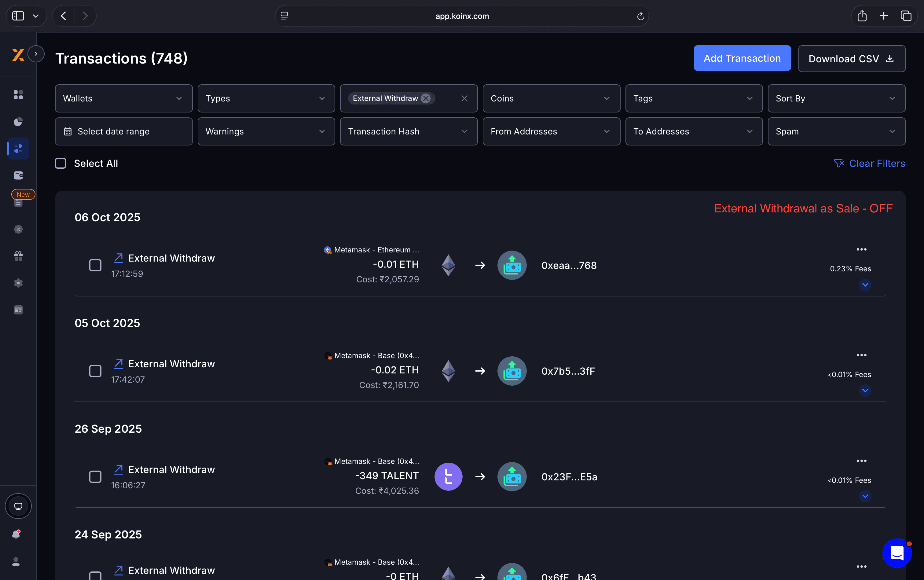The width and height of the screenshot is (924, 580).
Task: Open the Sort By dropdown
Action: coord(836,99)
